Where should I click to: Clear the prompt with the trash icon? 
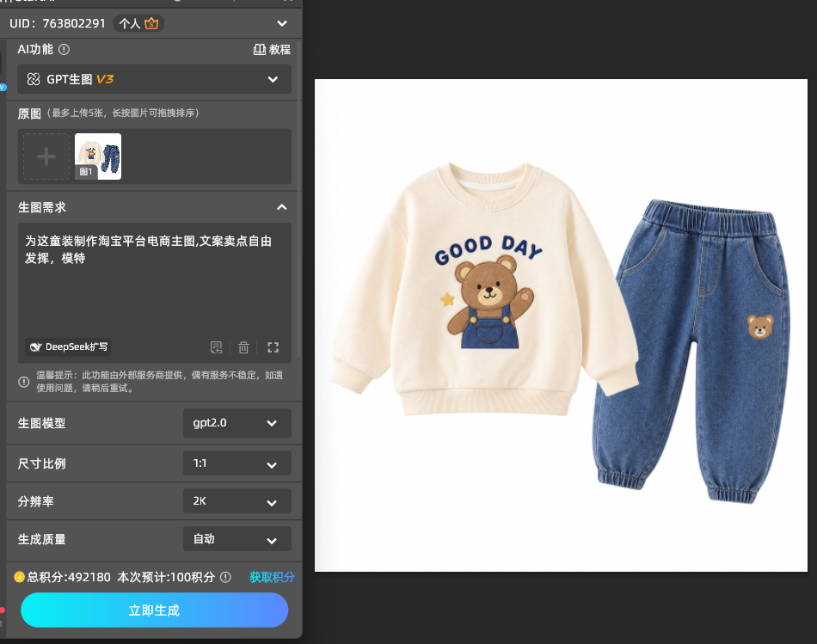(x=244, y=347)
